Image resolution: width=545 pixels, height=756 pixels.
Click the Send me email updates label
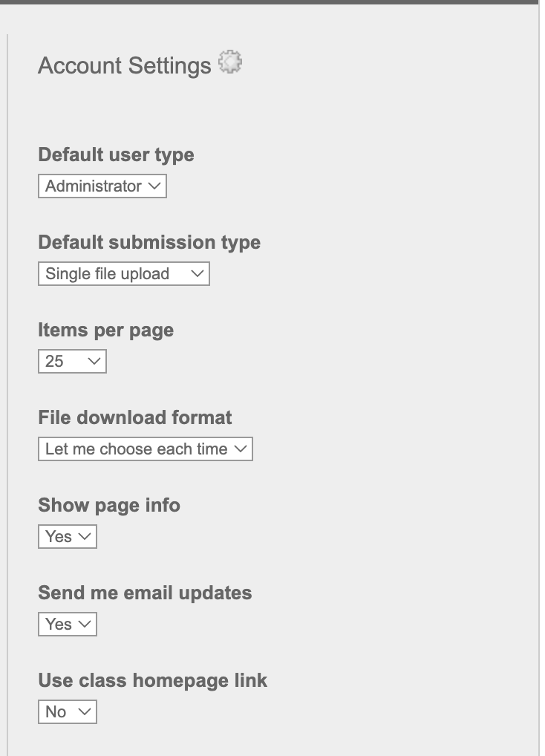click(x=145, y=593)
